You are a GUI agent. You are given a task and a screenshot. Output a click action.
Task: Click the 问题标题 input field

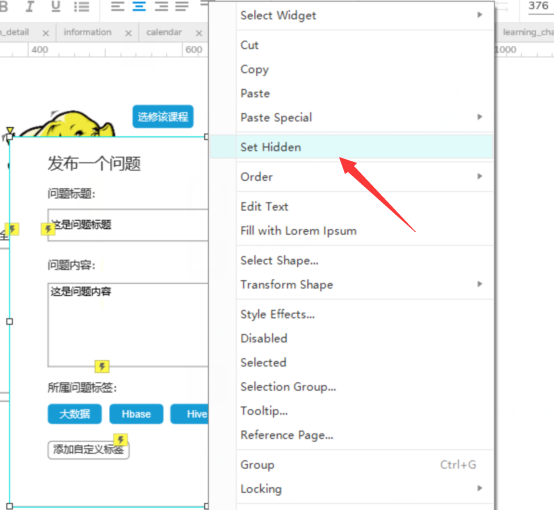(x=128, y=225)
